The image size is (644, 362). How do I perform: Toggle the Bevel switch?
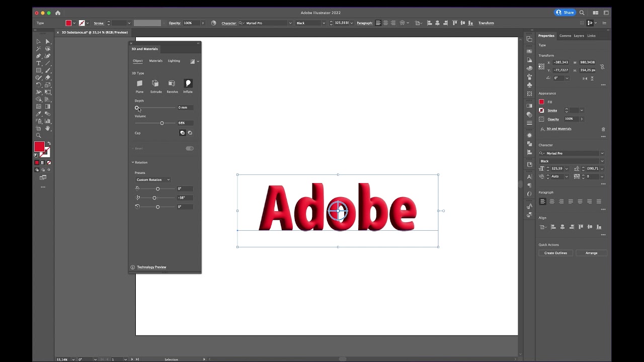(190, 148)
